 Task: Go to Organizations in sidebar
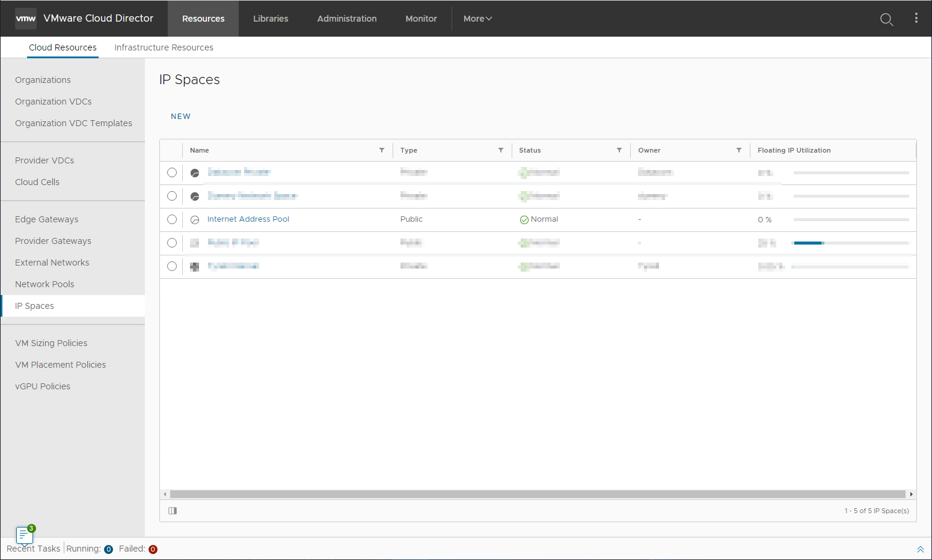click(x=43, y=80)
